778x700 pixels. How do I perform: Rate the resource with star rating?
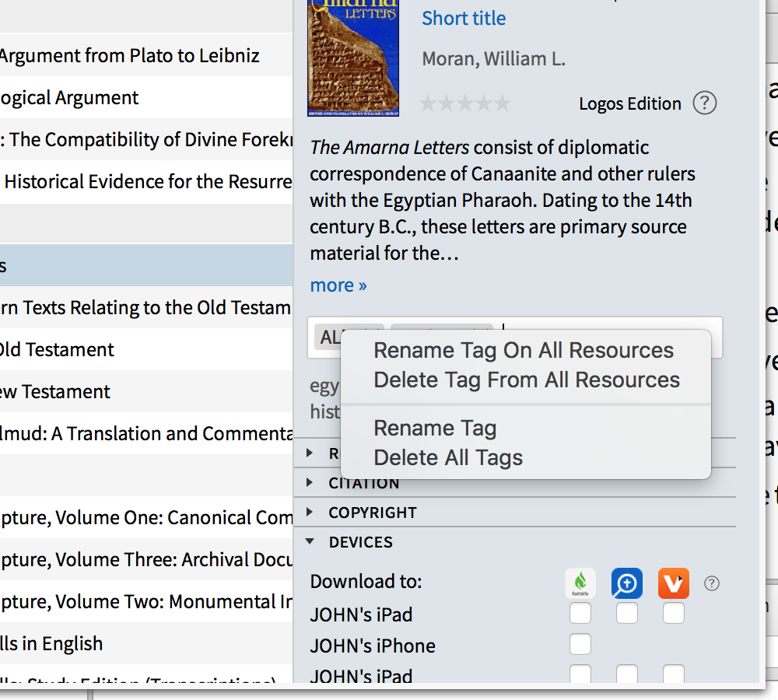(x=465, y=103)
